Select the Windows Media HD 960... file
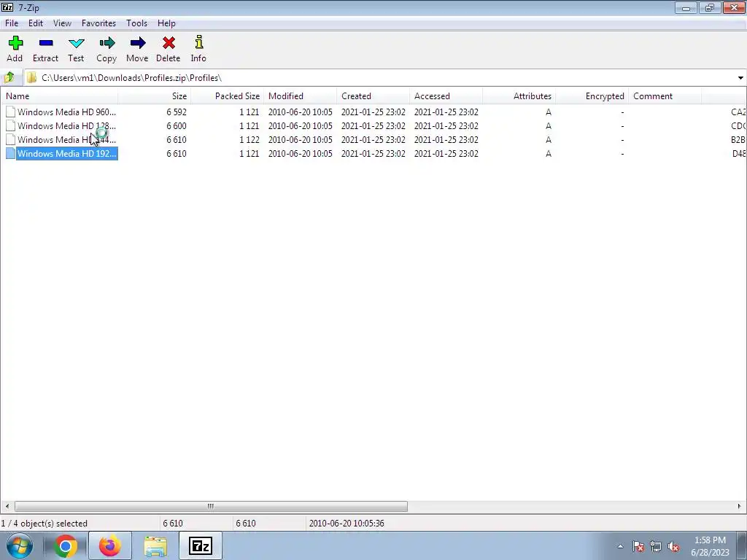The height and width of the screenshot is (560, 747). (x=66, y=112)
